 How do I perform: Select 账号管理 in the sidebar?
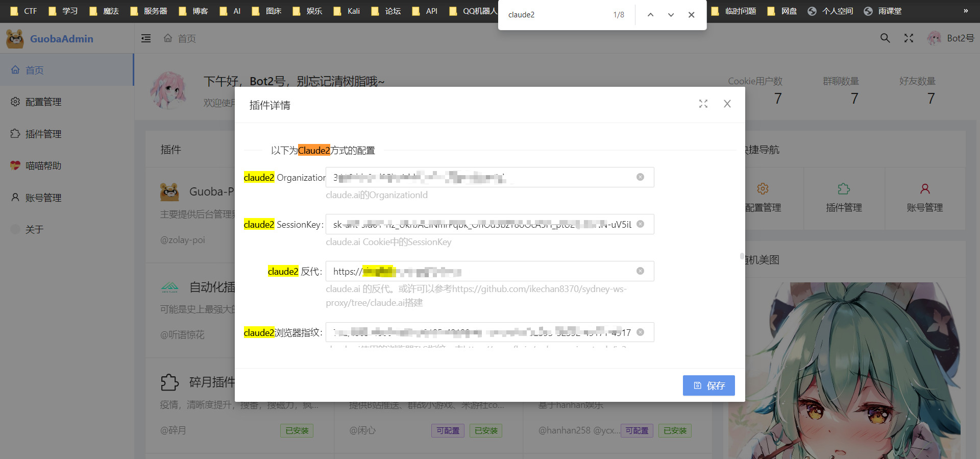[43, 198]
